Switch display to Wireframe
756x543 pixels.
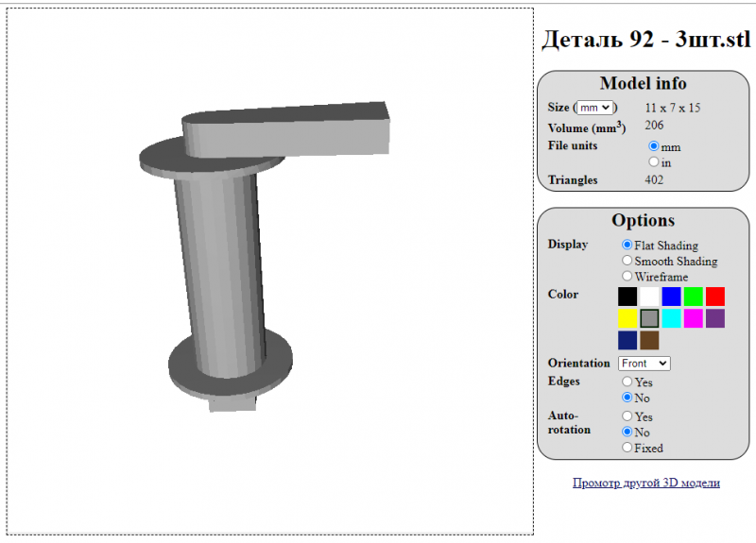coord(627,277)
